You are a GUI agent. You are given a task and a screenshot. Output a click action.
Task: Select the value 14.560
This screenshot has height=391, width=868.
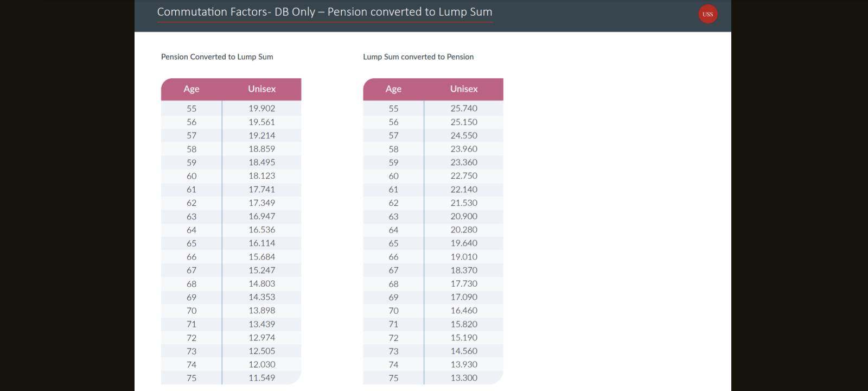tap(464, 351)
